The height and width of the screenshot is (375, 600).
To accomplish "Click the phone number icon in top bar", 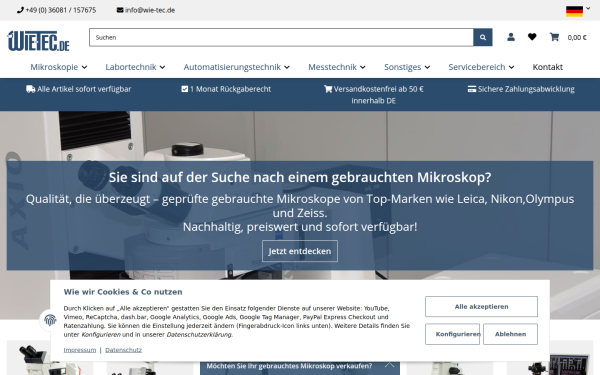I will (x=20, y=10).
